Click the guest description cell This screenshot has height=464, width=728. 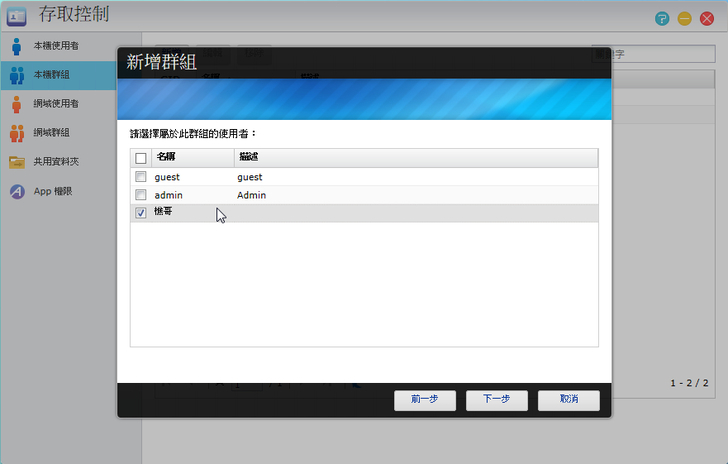tap(250, 177)
